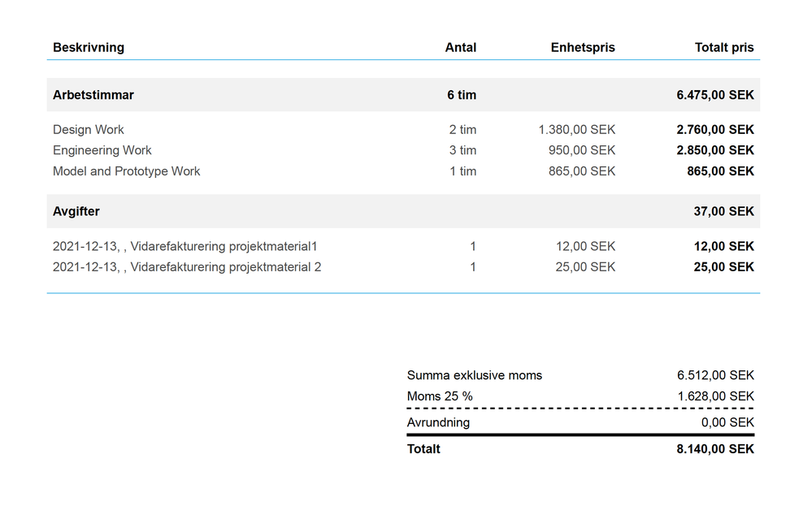
Task: Click the Antal column header
Action: 460,48
